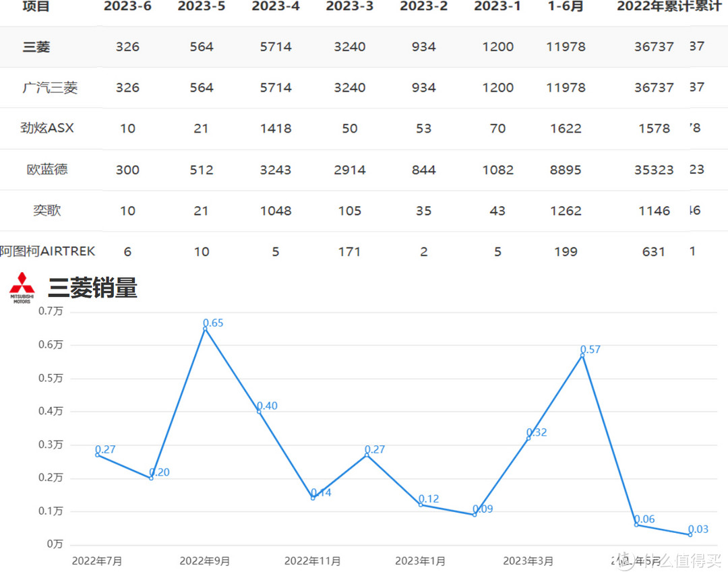Click the 0.40 data label on chart
Image resolution: width=728 pixels, height=578 pixels.
click(x=268, y=406)
